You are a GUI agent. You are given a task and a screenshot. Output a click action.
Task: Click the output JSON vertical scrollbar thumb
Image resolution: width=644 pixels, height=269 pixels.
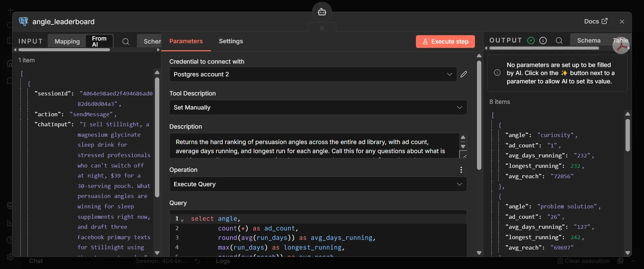[x=628, y=135]
